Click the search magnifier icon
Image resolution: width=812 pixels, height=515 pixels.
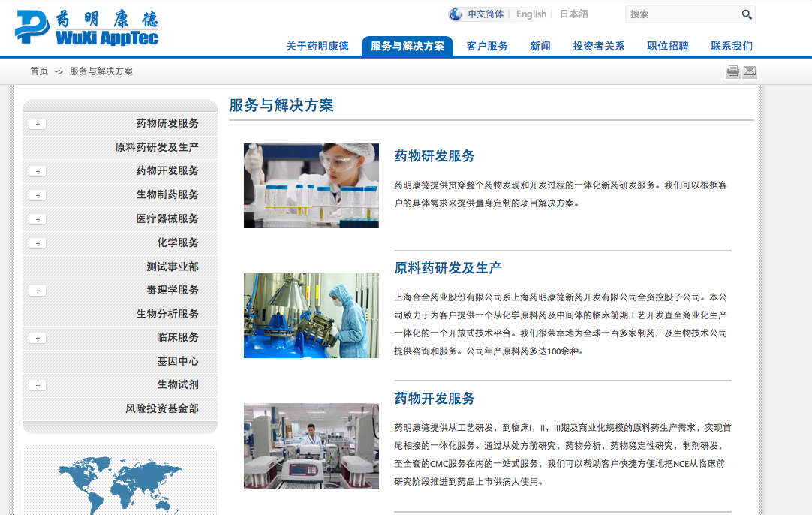pos(746,14)
